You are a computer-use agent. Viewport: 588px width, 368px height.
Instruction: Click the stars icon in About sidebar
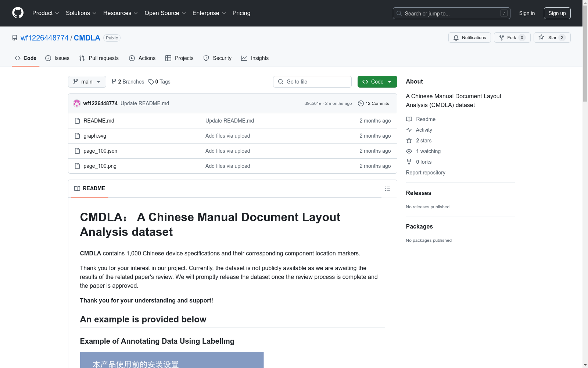tap(409, 141)
